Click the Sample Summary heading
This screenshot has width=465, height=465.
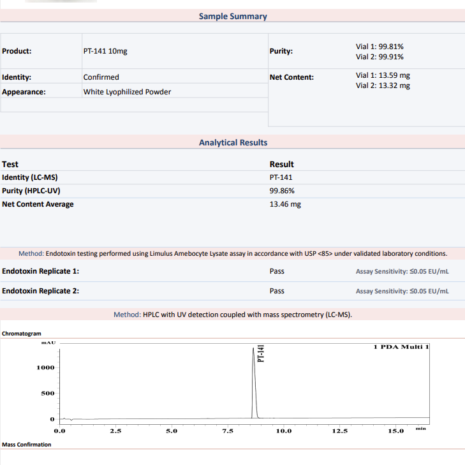coord(233,16)
